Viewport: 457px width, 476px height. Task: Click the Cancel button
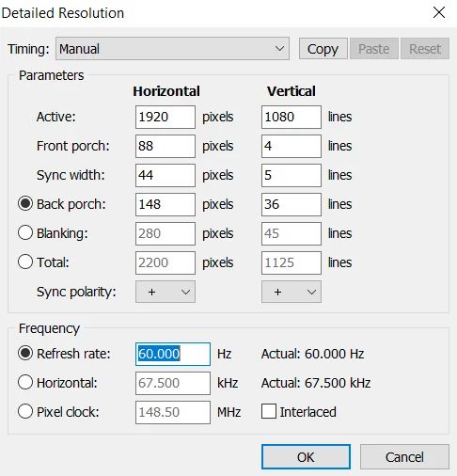point(404,457)
